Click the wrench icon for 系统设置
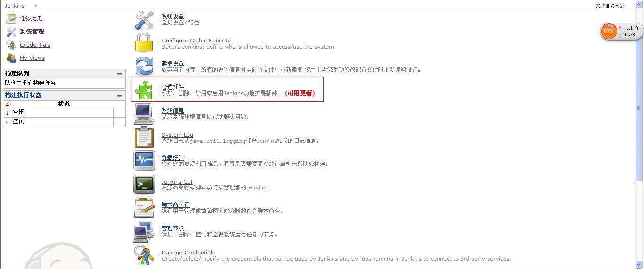This screenshot has height=269, width=644. pyautogui.click(x=144, y=21)
